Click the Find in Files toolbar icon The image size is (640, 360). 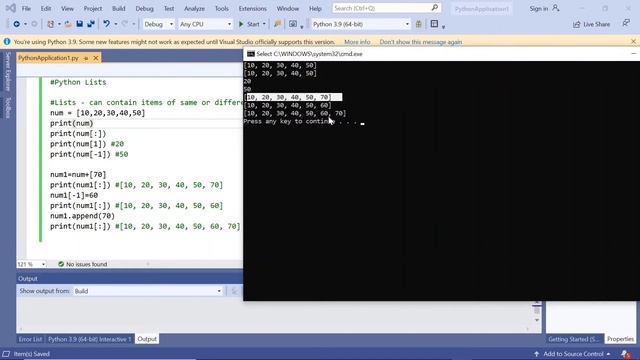pos(278,24)
